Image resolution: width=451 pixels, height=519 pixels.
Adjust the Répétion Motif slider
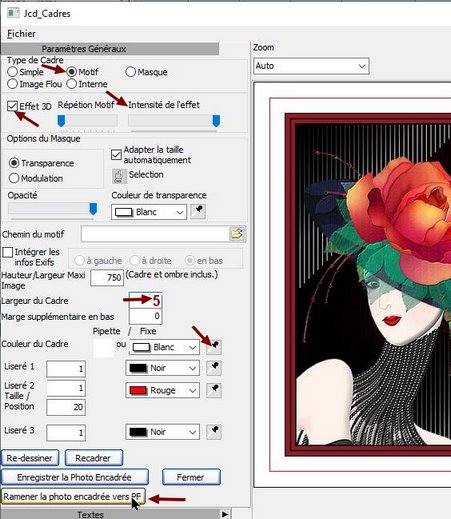pyautogui.click(x=87, y=121)
